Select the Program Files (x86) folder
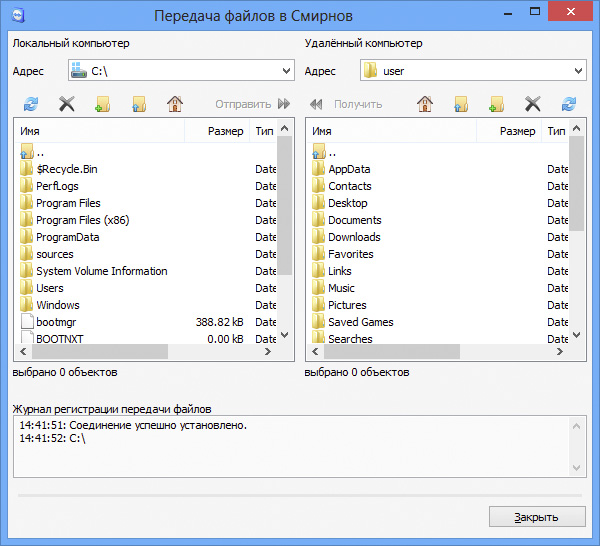Viewport: 600px width, 546px height. pos(82,220)
